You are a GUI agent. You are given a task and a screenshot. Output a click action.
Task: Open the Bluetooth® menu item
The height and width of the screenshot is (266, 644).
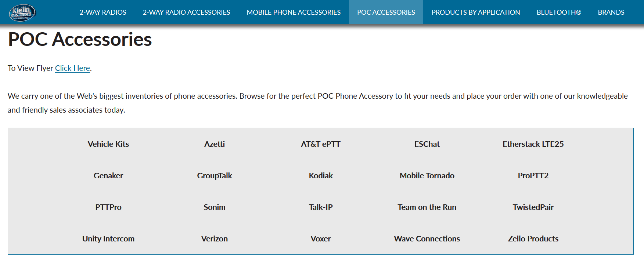pos(559,12)
